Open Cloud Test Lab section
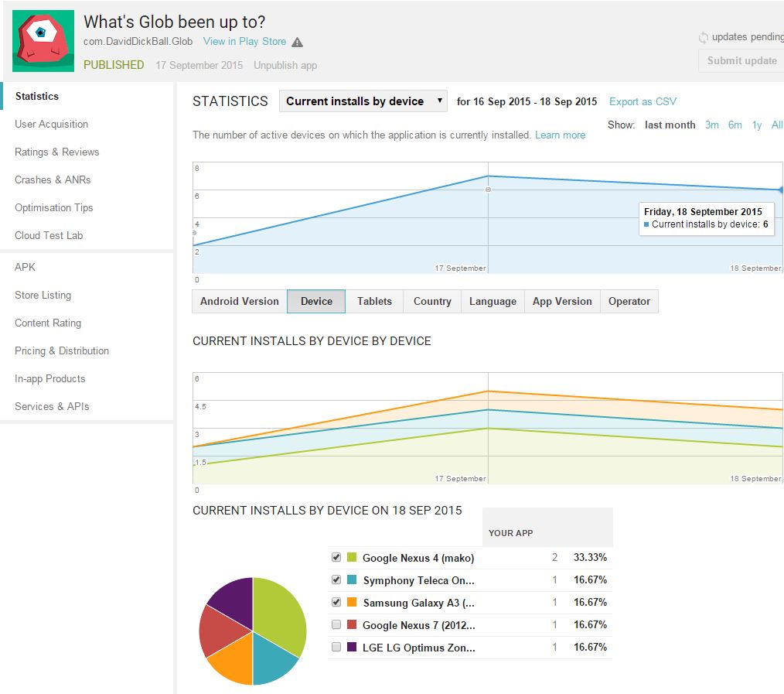 [49, 235]
